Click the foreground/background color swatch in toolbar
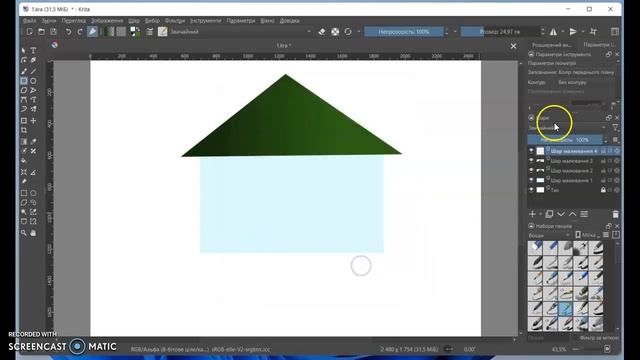 pos(135,32)
